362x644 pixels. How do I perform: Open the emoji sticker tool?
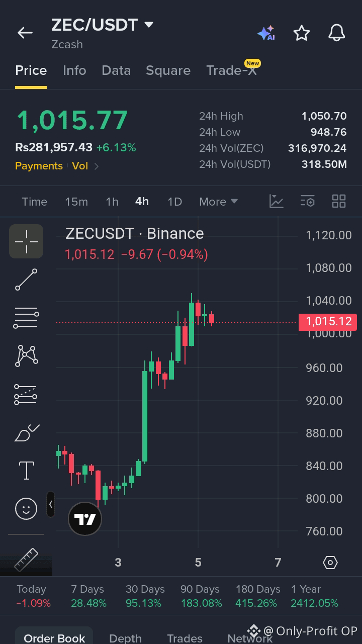pyautogui.click(x=26, y=509)
